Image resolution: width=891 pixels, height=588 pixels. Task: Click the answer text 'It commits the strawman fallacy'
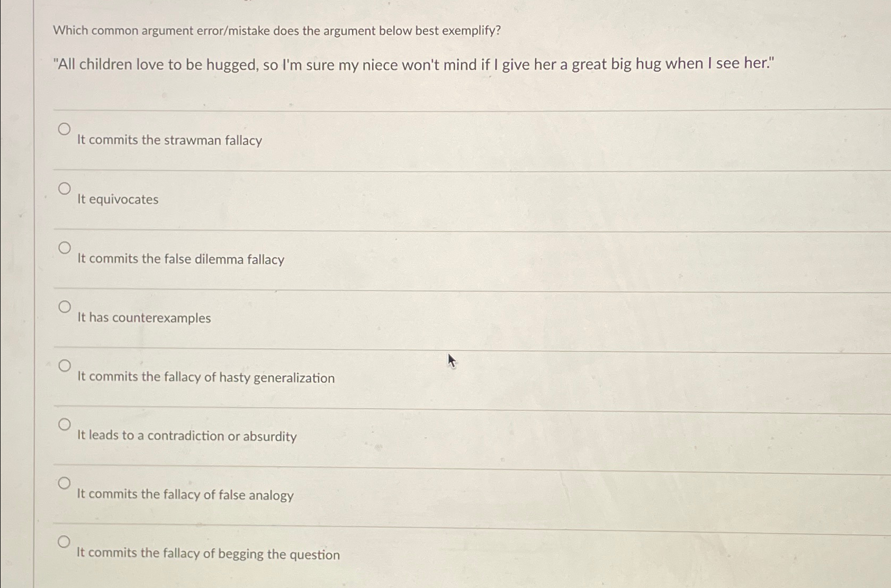click(170, 140)
